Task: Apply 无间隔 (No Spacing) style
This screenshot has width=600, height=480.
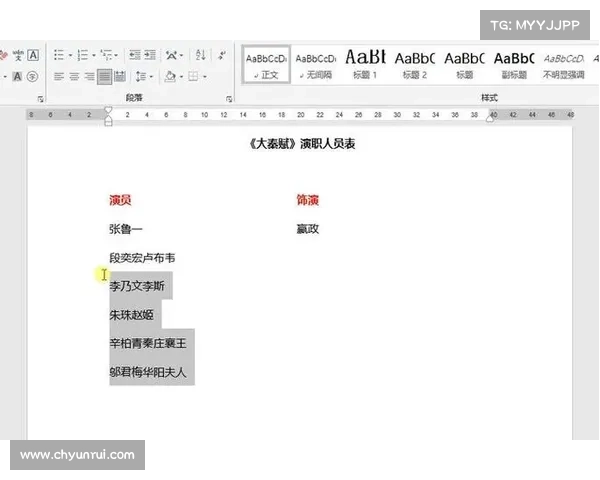Action: point(316,65)
